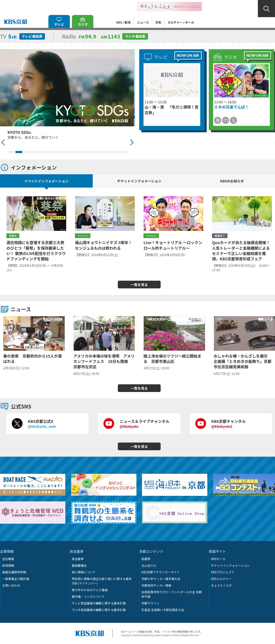Click the KBS京都 logo in header
The width and height of the screenshot is (275, 644).
(15, 22)
